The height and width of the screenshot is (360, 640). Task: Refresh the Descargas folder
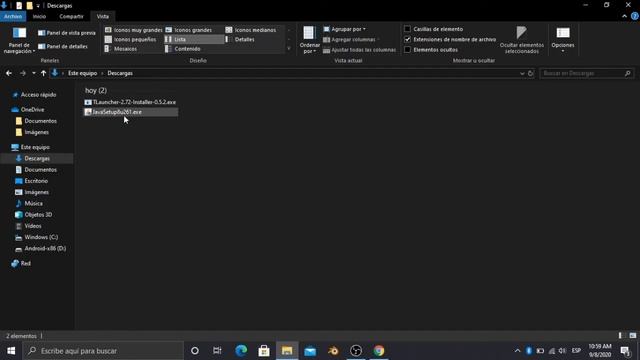(531, 73)
